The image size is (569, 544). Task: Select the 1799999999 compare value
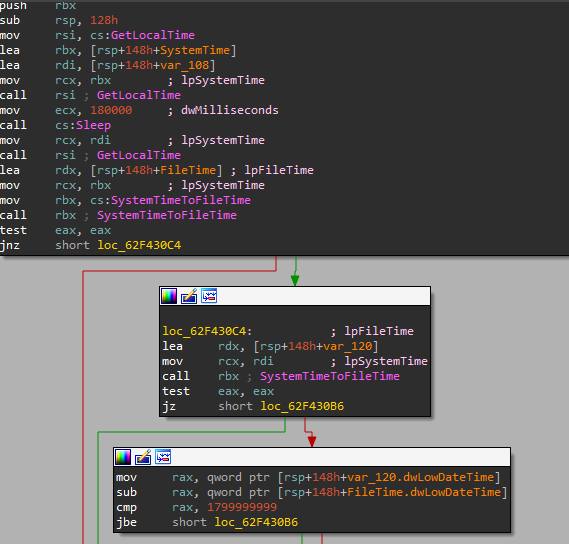[242, 507]
